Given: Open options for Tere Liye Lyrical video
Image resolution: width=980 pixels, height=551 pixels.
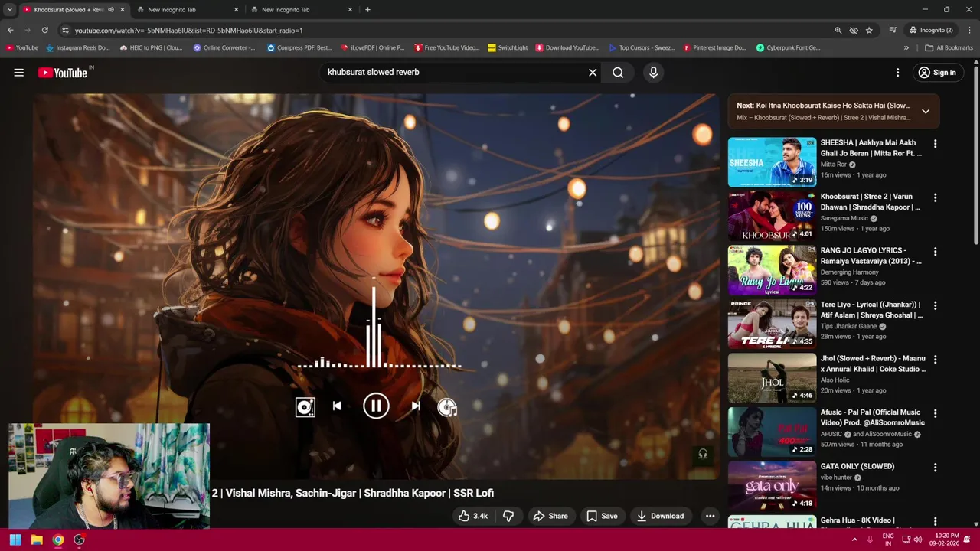Looking at the screenshot, I should click(x=935, y=305).
